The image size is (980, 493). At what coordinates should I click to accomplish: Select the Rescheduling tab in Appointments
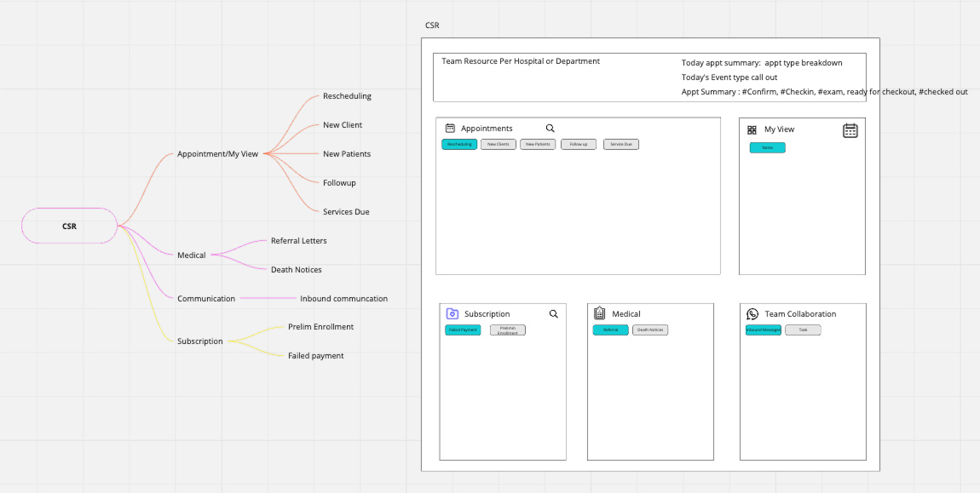coord(459,145)
